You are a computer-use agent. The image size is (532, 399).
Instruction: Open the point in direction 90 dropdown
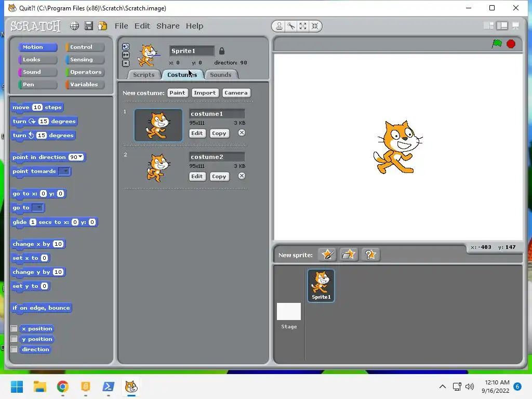81,157
